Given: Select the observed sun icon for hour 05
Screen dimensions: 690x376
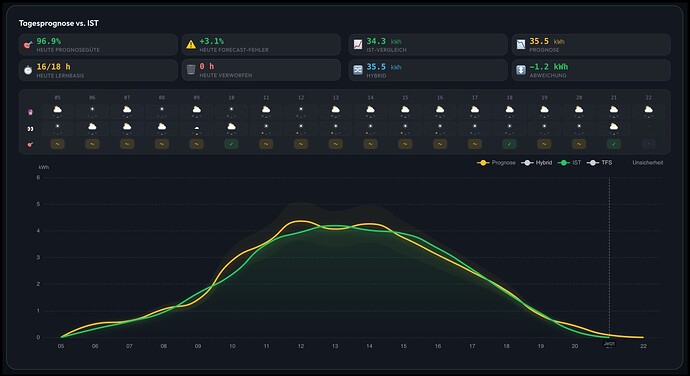Looking at the screenshot, I should click(x=58, y=126).
